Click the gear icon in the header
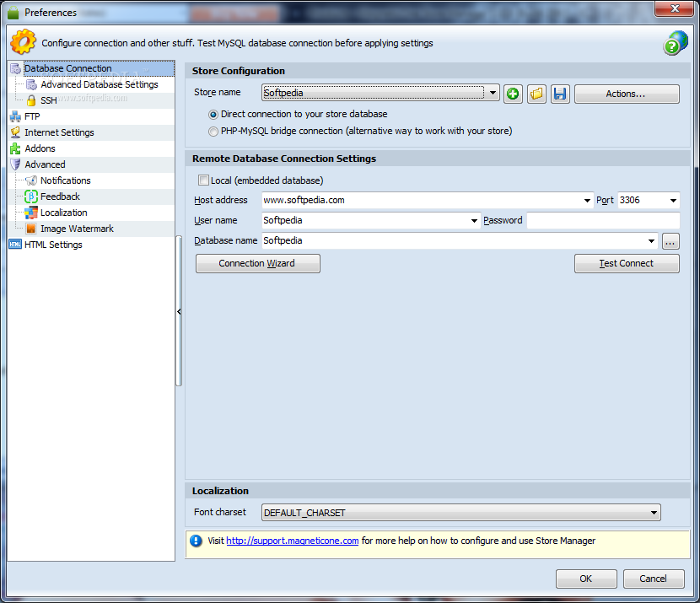This screenshot has width=700, height=603. coord(23,42)
